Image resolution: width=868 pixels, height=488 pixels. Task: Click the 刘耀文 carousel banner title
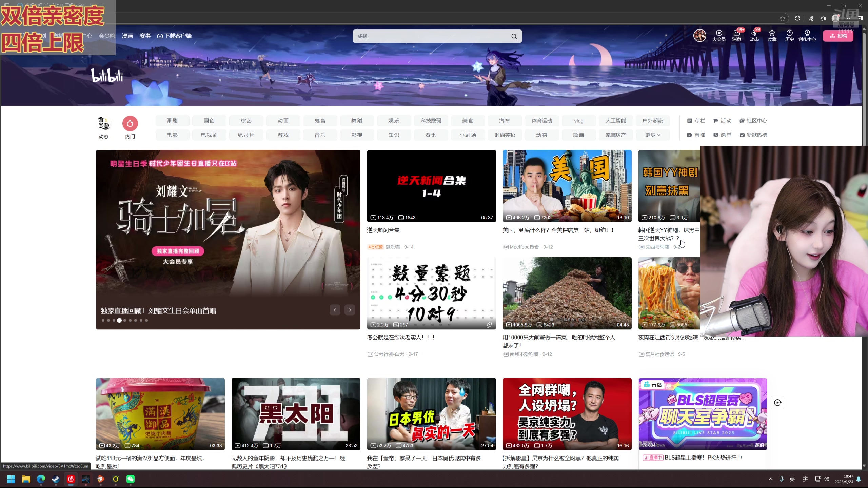[158, 311]
